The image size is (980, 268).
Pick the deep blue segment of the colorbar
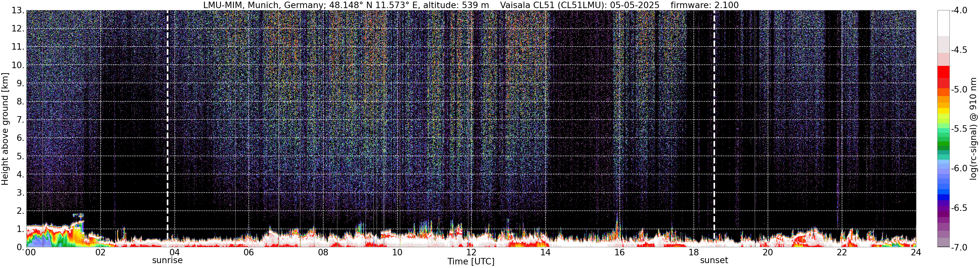point(944,197)
